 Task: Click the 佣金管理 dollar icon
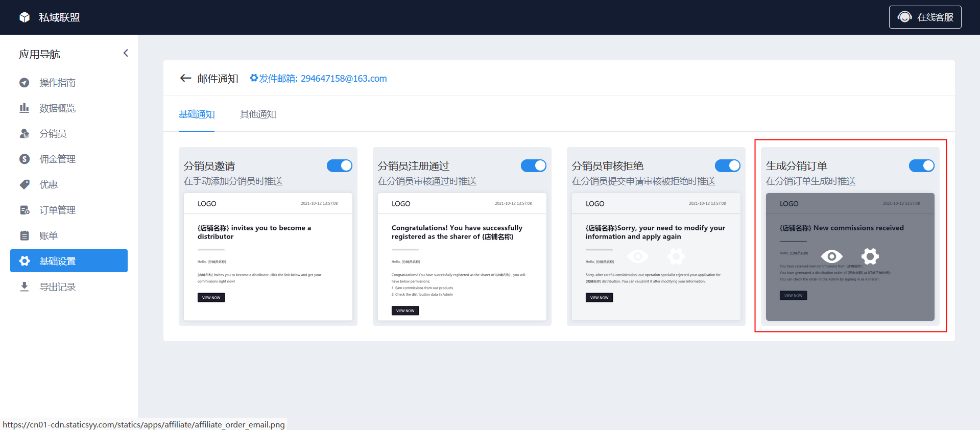[x=25, y=159]
